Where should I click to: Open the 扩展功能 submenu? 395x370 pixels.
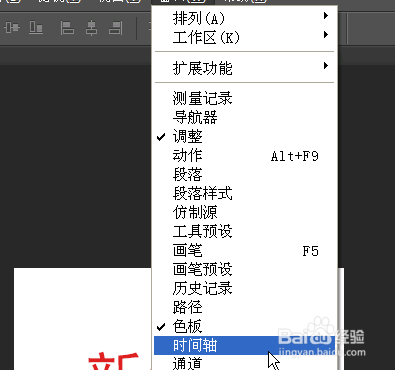[244, 68]
